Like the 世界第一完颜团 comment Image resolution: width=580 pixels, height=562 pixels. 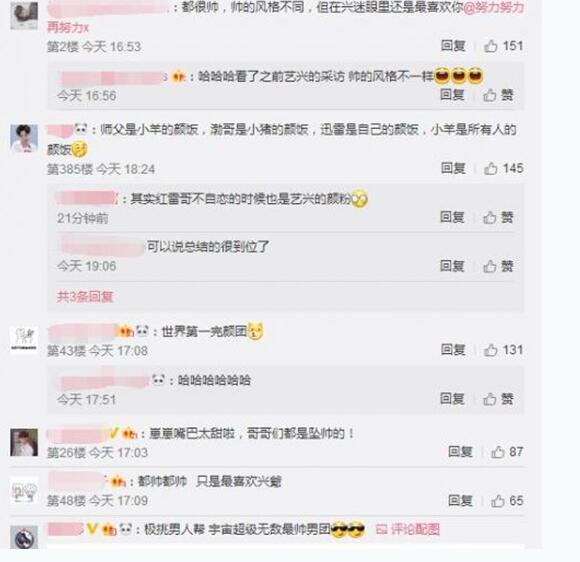[503, 350]
